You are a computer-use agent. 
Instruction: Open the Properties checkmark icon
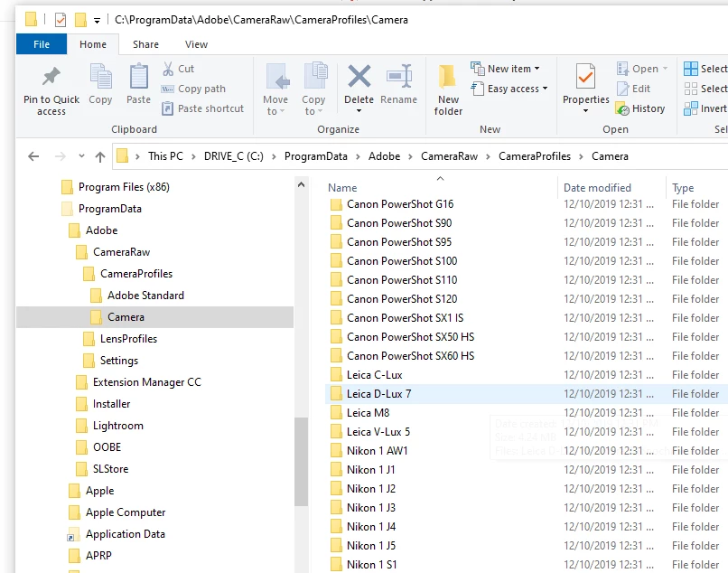585,76
